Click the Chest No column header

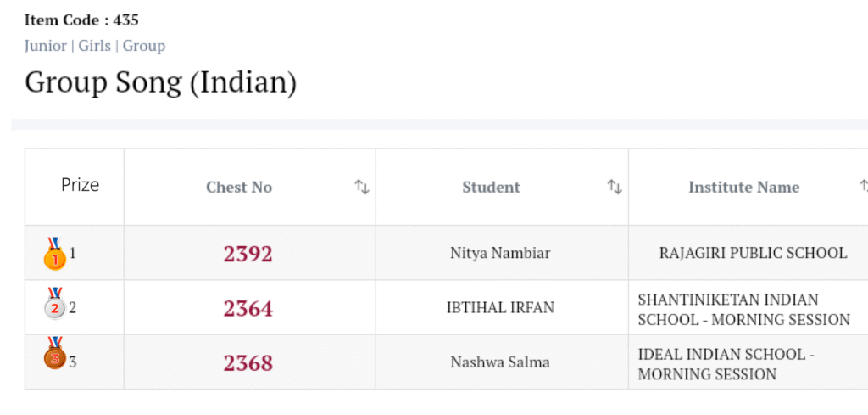click(239, 188)
